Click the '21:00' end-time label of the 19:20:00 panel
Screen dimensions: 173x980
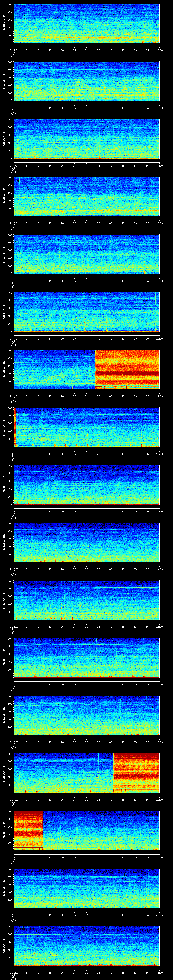160,396
